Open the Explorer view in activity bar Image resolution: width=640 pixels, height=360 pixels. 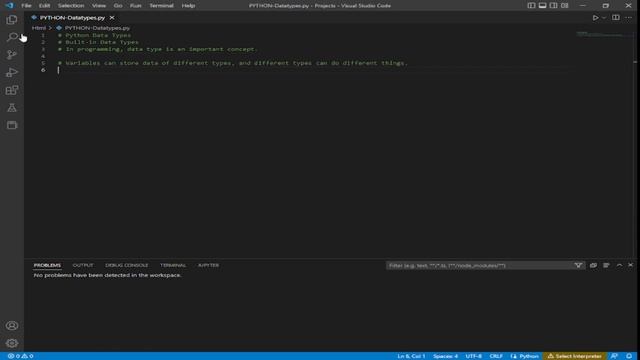click(12, 20)
